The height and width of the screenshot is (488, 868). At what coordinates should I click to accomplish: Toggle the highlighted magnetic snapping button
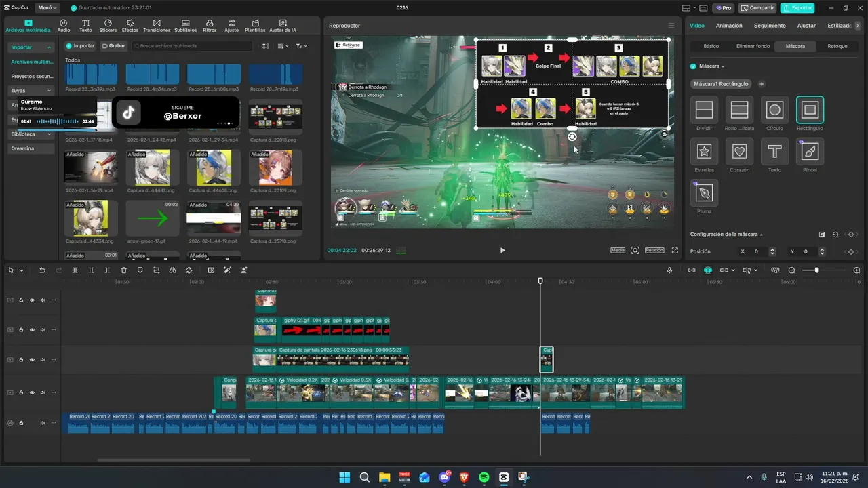click(x=708, y=270)
